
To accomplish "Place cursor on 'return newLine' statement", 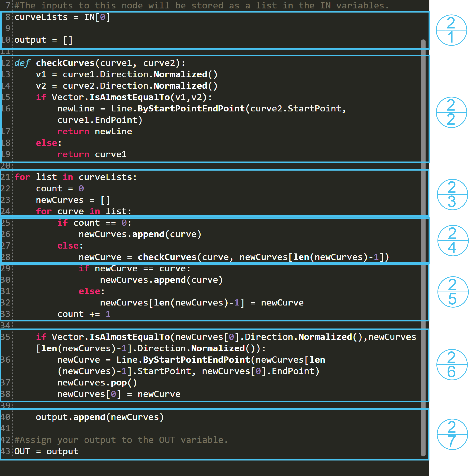I will pyautogui.click(x=95, y=131).
